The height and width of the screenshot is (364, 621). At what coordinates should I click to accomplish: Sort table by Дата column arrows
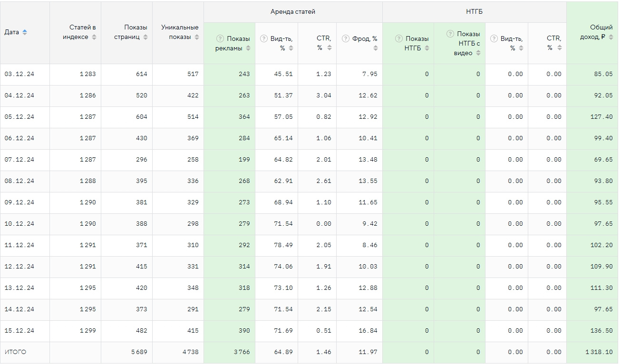tap(25, 32)
